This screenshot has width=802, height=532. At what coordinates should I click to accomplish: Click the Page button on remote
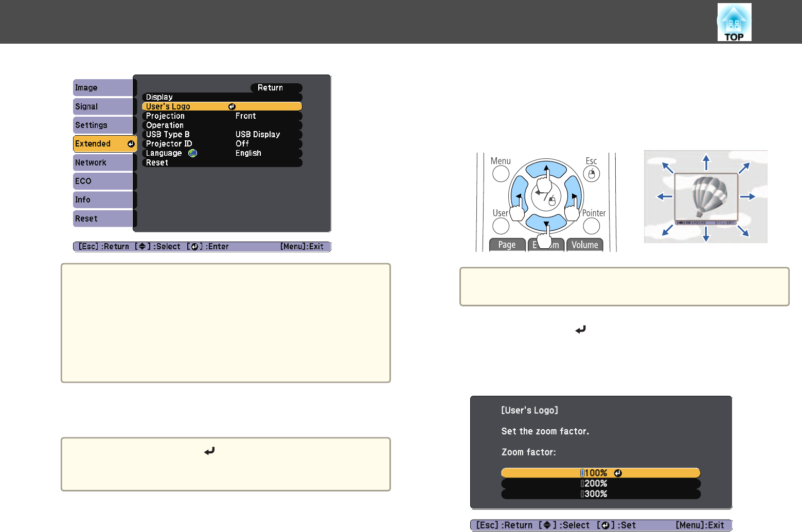(x=507, y=245)
